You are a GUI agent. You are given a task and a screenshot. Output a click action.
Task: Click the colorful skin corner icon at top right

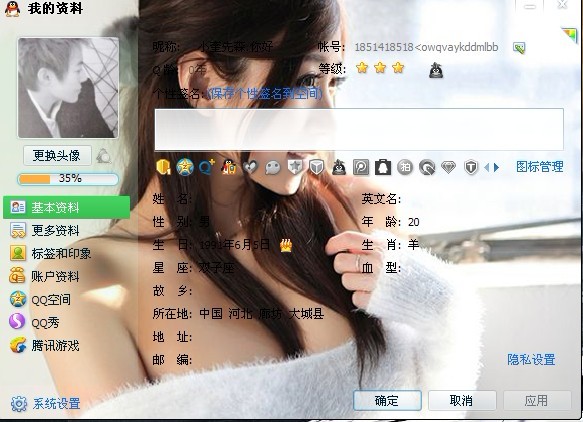point(570,36)
